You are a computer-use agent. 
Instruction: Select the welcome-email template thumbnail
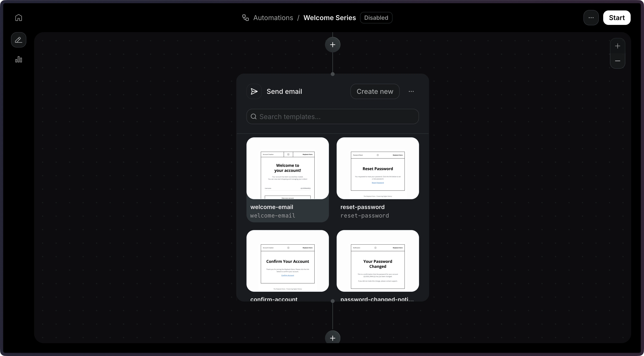click(x=287, y=168)
